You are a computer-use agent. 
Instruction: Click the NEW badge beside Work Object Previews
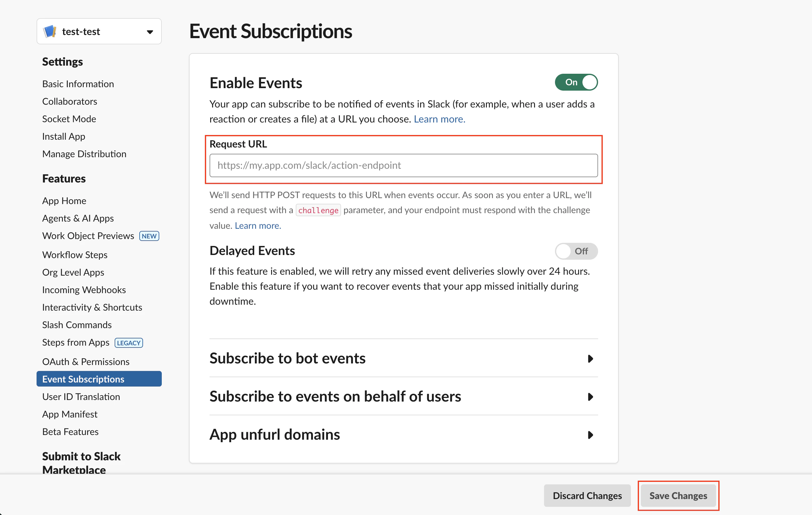149,236
